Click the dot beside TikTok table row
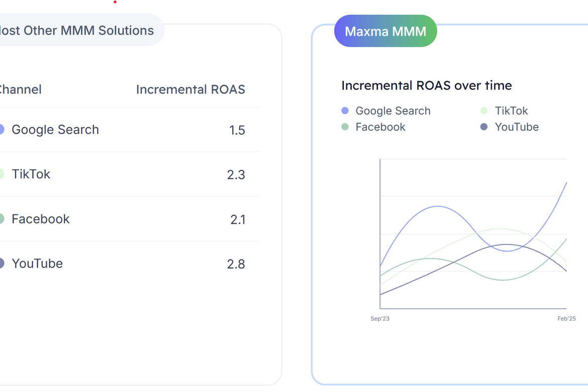This screenshot has width=588, height=392. [x=2, y=174]
